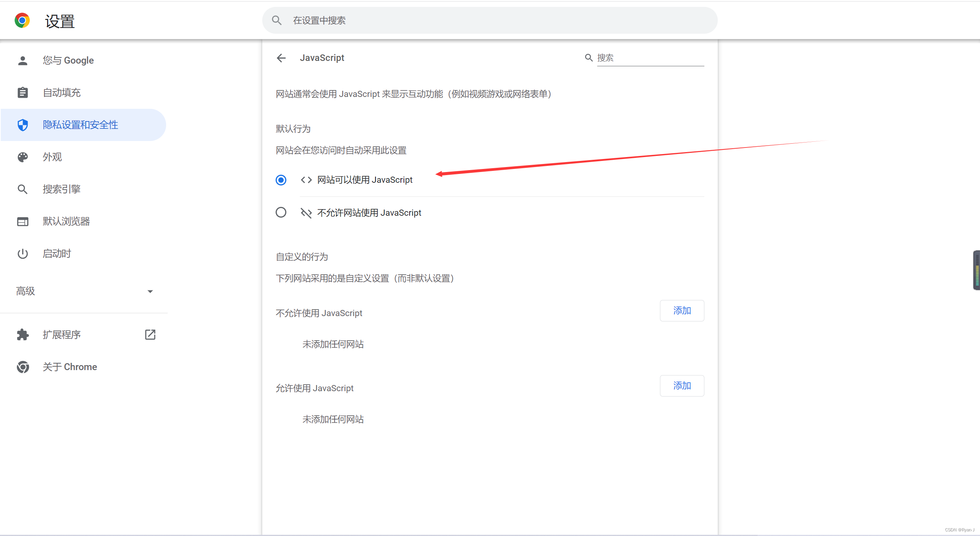Screen dimensions: 980x536
Task: Click the 默认行为 section heading
Action: coord(293,129)
